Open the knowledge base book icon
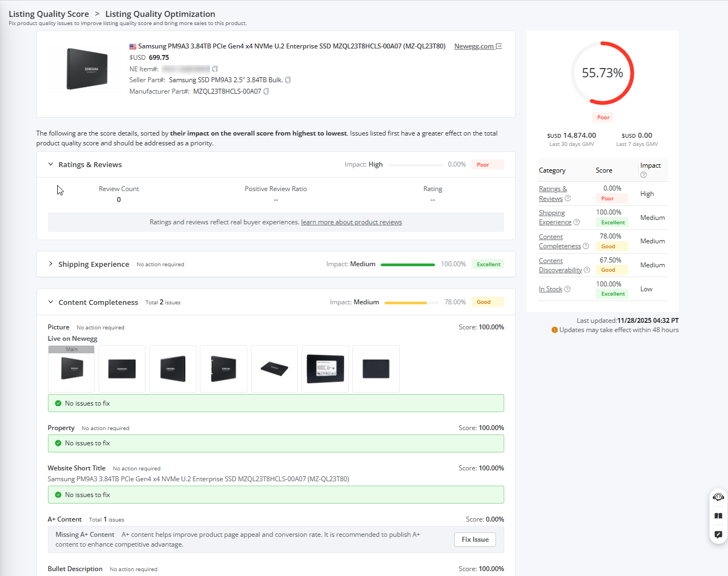728x576 pixels. click(718, 516)
